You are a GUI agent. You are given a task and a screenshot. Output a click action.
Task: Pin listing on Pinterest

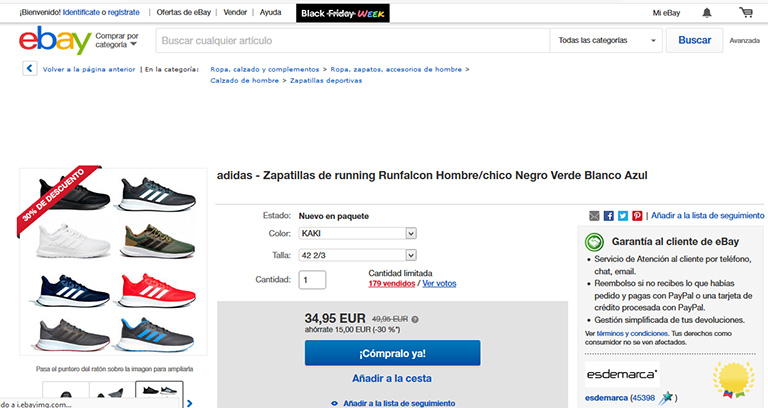(637, 215)
